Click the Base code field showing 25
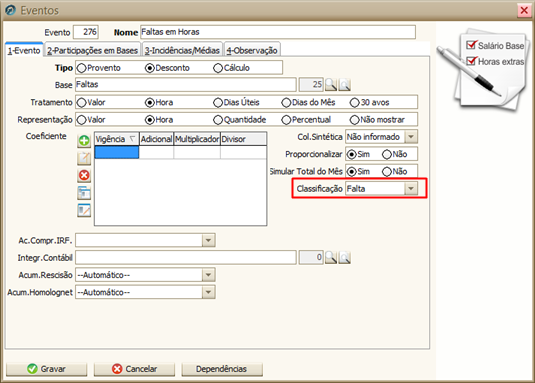The width and height of the screenshot is (535, 383). [x=311, y=85]
